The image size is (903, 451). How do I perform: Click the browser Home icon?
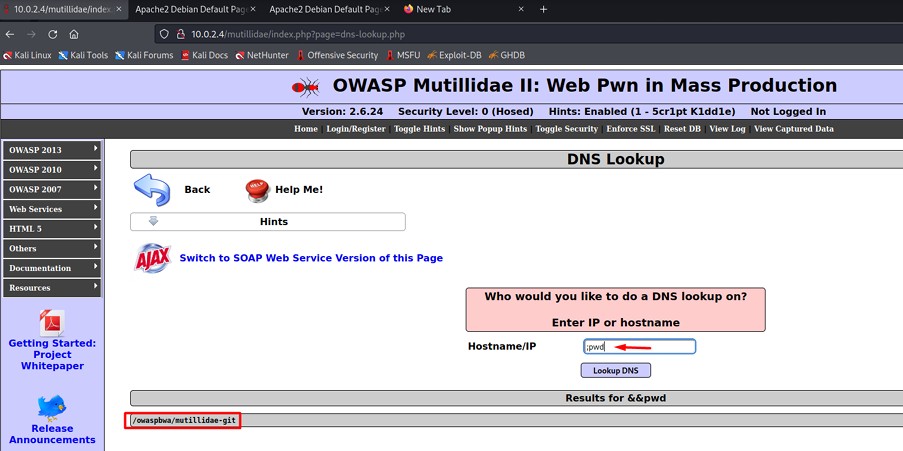coord(74,35)
